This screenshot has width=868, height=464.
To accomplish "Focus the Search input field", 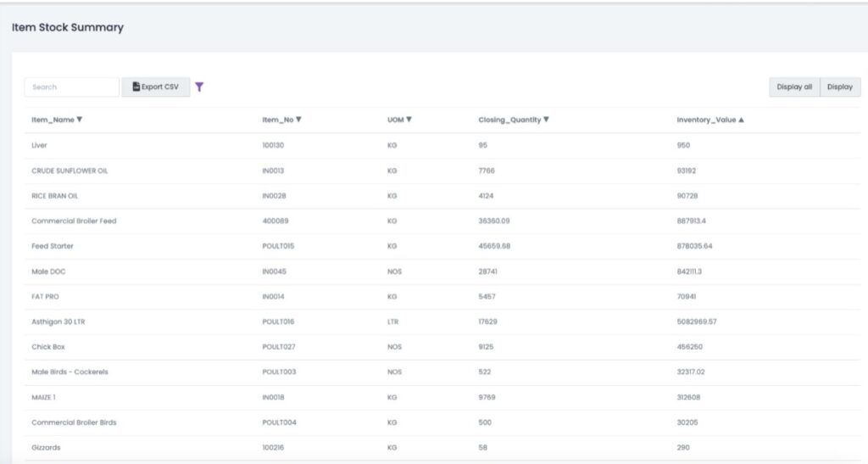I will point(72,87).
